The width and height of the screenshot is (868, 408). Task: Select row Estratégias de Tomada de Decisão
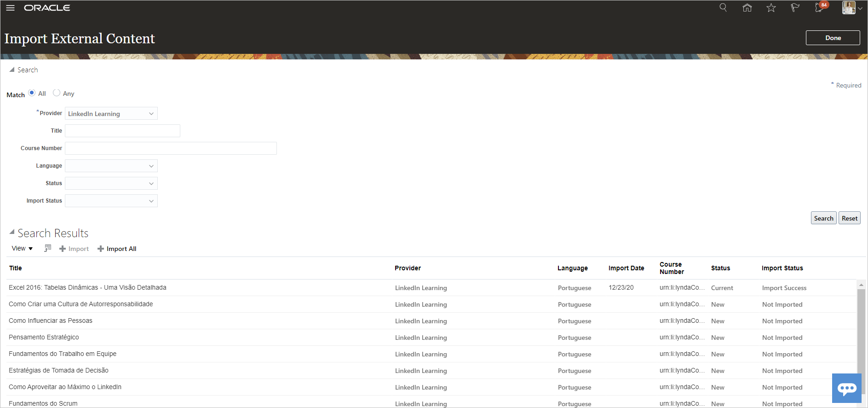coord(431,371)
